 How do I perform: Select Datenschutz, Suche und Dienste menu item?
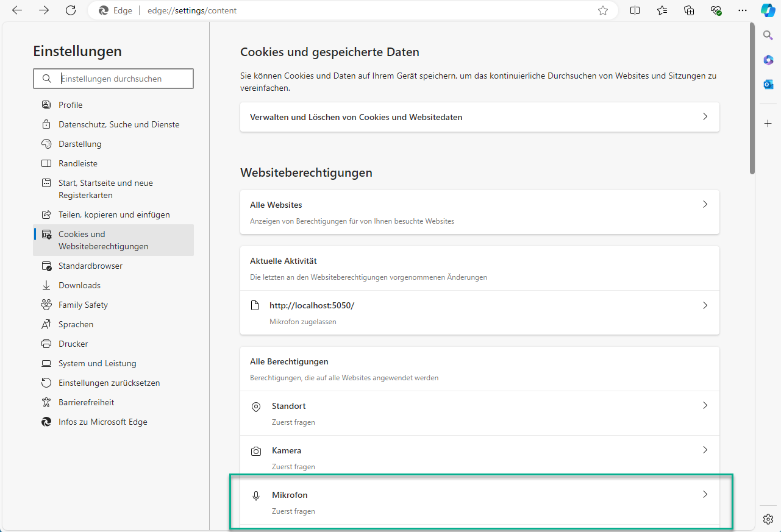pos(119,124)
